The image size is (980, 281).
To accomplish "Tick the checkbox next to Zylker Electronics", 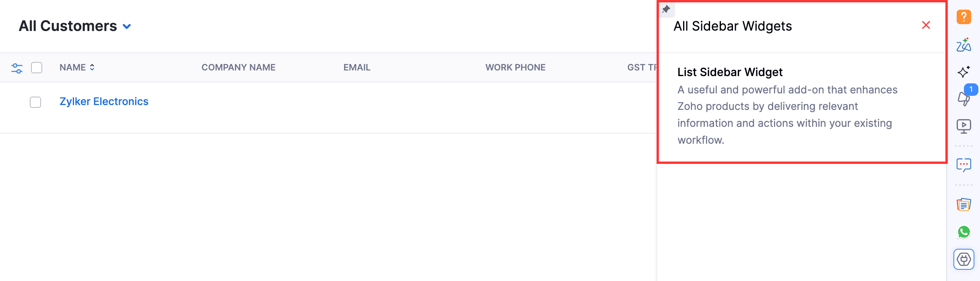I will [35, 102].
